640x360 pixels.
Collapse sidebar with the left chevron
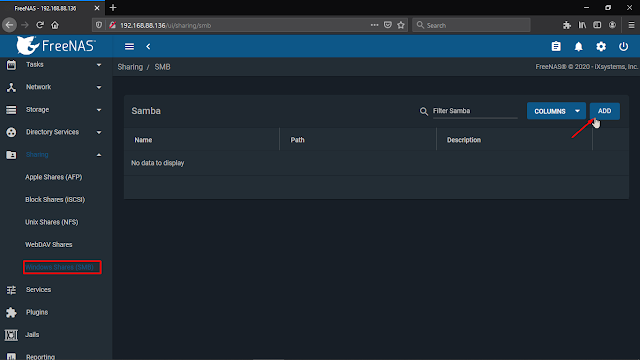tap(148, 47)
